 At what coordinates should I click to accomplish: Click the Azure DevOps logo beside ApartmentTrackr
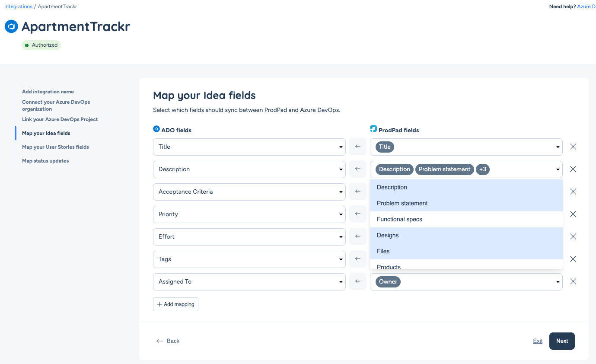pyautogui.click(x=11, y=26)
